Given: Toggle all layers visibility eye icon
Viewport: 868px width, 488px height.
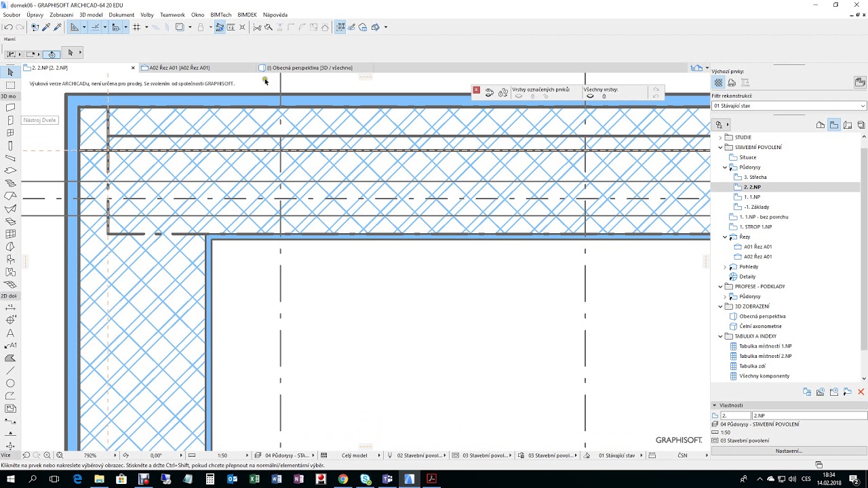Looking at the screenshot, I should pyautogui.click(x=590, y=96).
